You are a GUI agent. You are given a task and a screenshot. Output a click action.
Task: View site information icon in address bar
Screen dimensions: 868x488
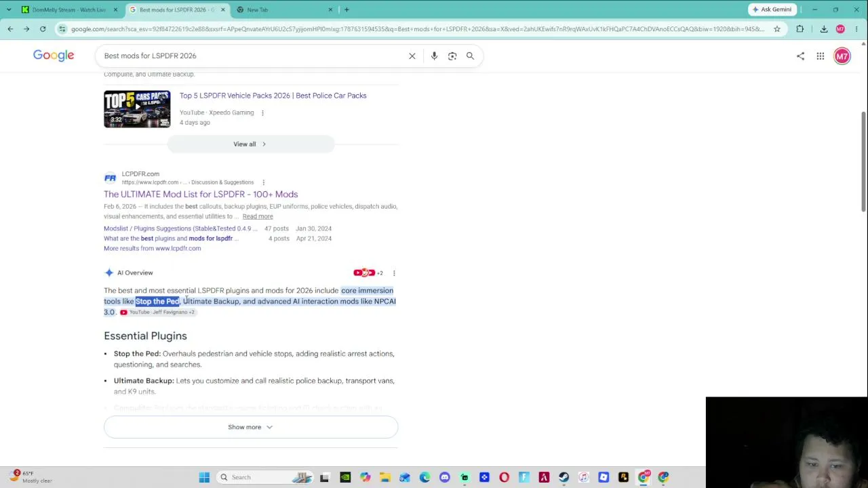(x=62, y=29)
